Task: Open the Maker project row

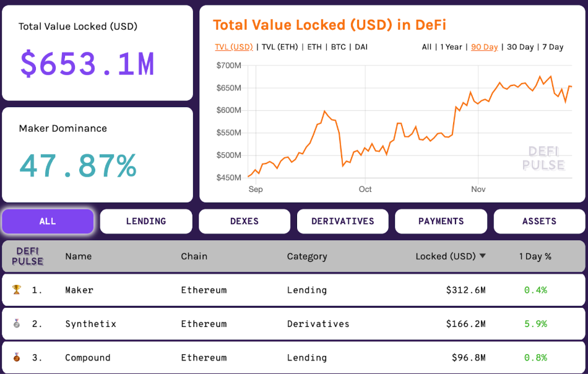Action: click(x=293, y=290)
